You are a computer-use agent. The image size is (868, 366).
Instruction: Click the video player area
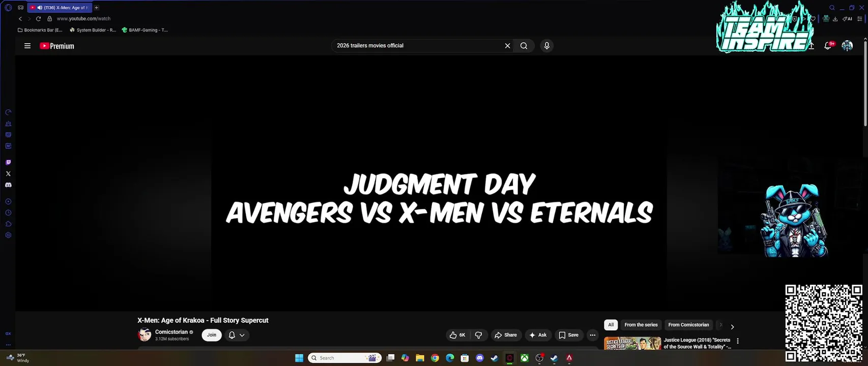click(x=439, y=183)
